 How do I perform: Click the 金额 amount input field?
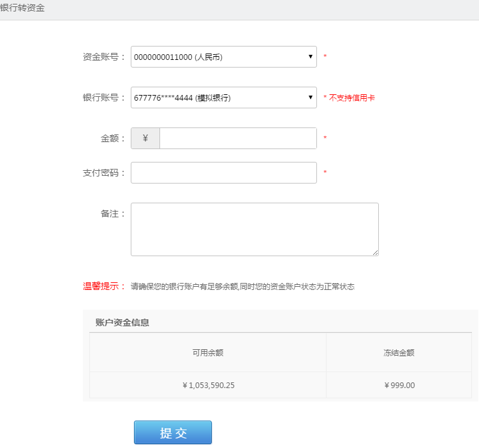238,138
